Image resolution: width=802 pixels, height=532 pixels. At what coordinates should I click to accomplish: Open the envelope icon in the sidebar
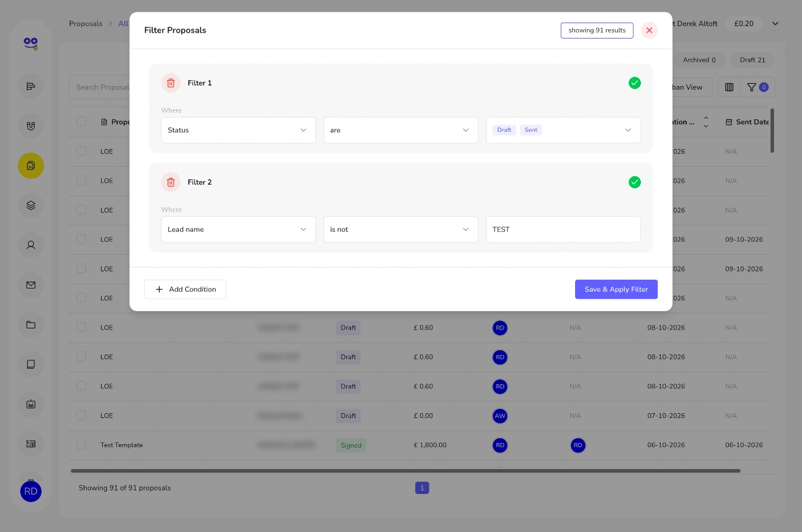coord(31,285)
